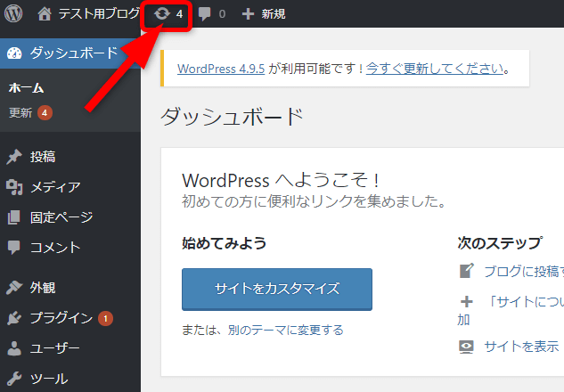Select ダッシュボード in the sidebar
The image size is (564, 392).
tap(73, 53)
